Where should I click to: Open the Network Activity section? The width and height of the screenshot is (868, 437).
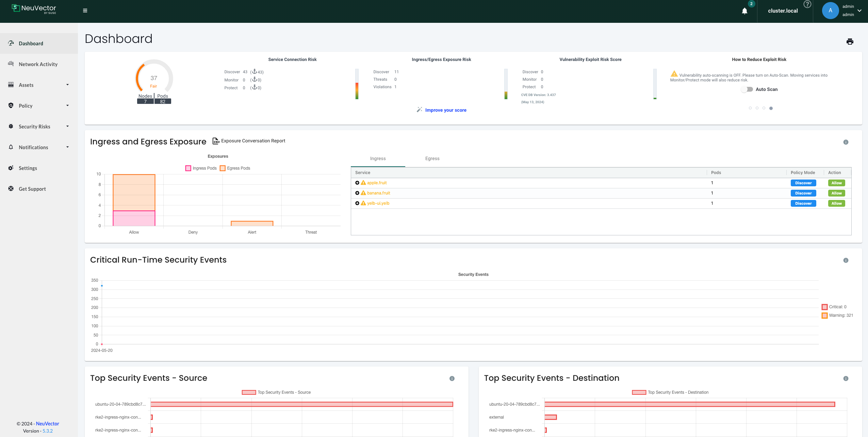point(38,64)
